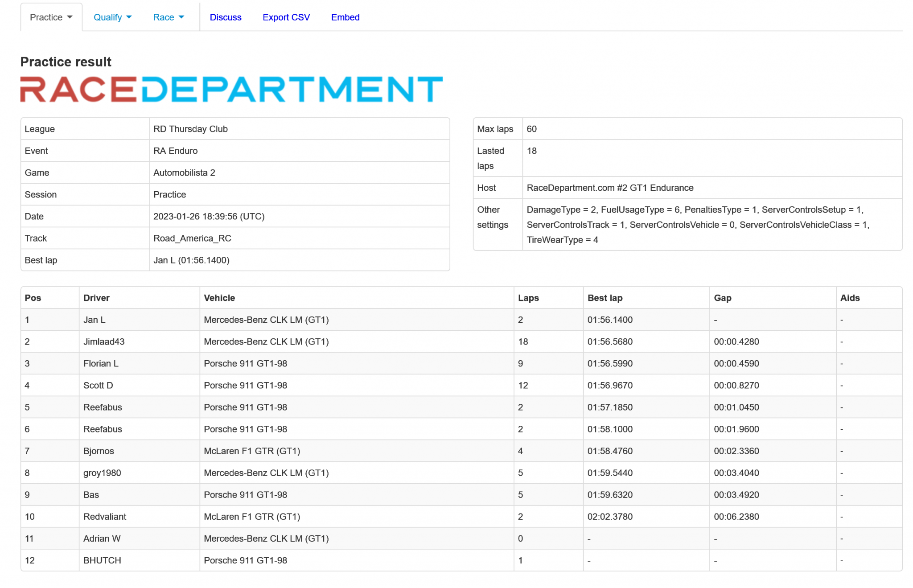Select driver BHUTCH
The width and height of the screenshot is (913, 588).
(x=102, y=560)
